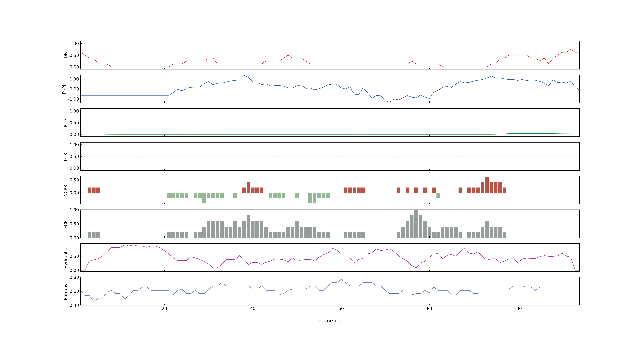The height and width of the screenshot is (343, 644).
Task: Click the 0.00 tick on PLD axis
Action: [x=74, y=135]
